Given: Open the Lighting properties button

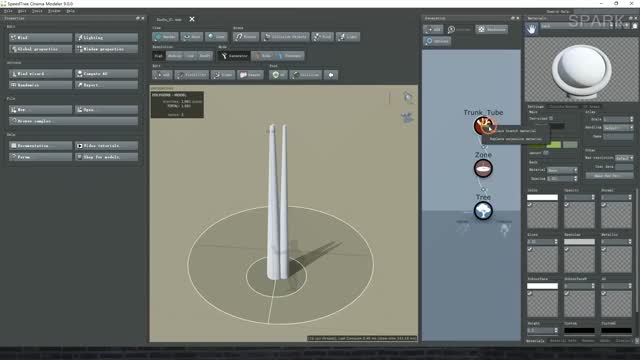Looking at the screenshot, I should 106,38.
